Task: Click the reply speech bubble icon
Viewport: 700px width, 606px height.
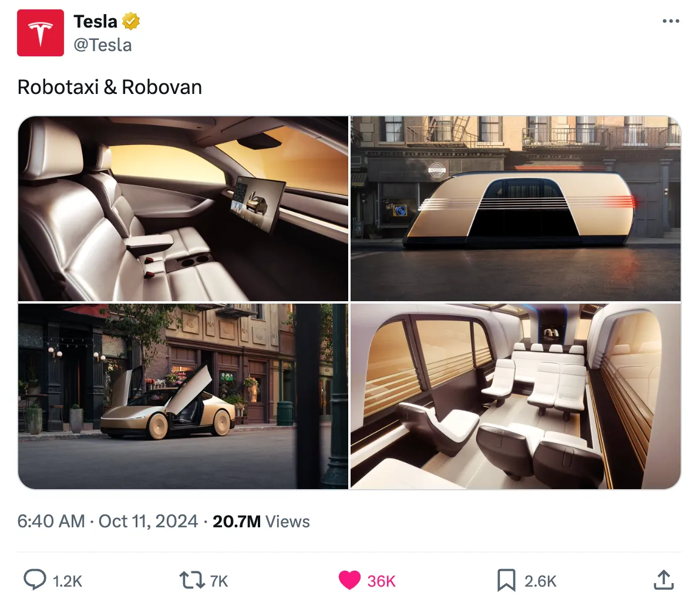Action: click(35, 580)
